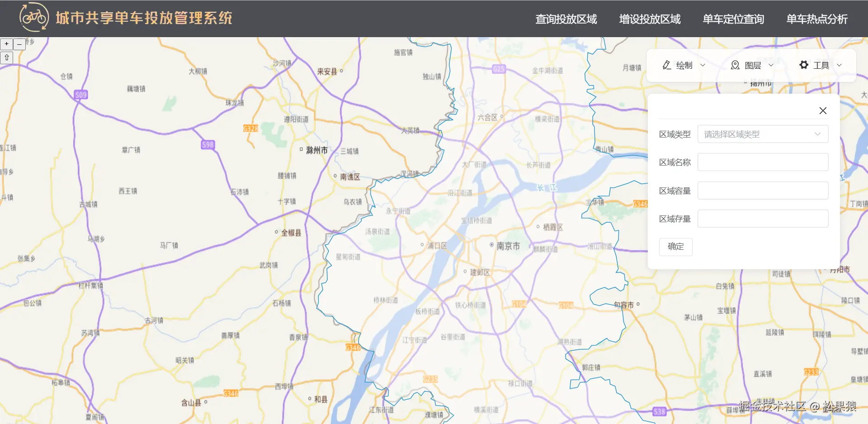Close the region form panel
This screenshot has height=424, width=868.
coord(823,110)
